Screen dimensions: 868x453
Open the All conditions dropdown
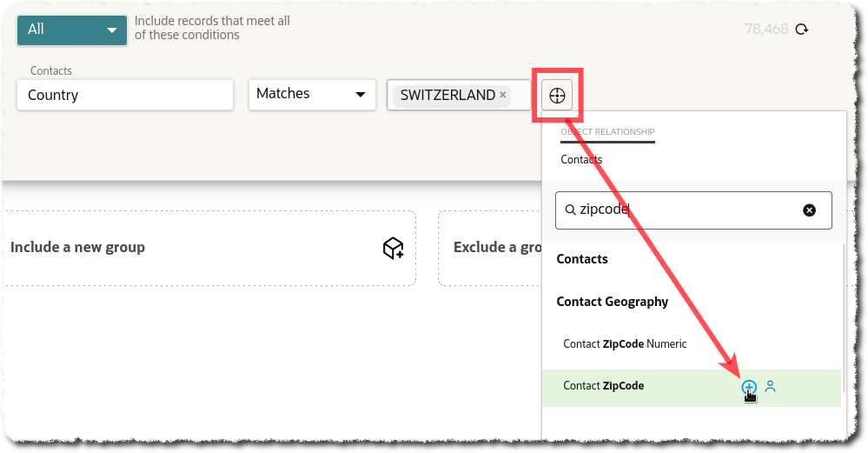72,30
